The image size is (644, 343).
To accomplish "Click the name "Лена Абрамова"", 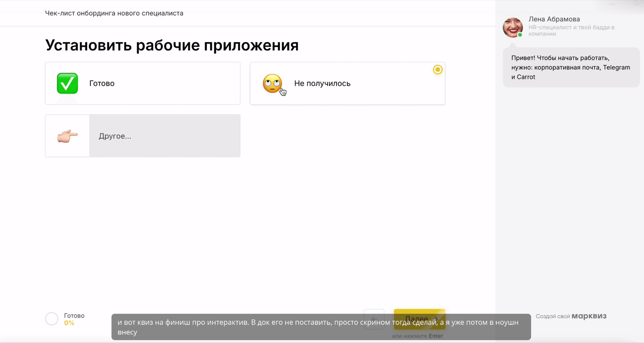I will pyautogui.click(x=554, y=19).
